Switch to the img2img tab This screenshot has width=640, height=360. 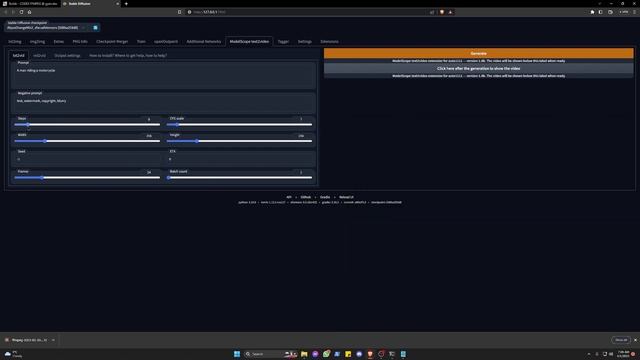point(37,42)
